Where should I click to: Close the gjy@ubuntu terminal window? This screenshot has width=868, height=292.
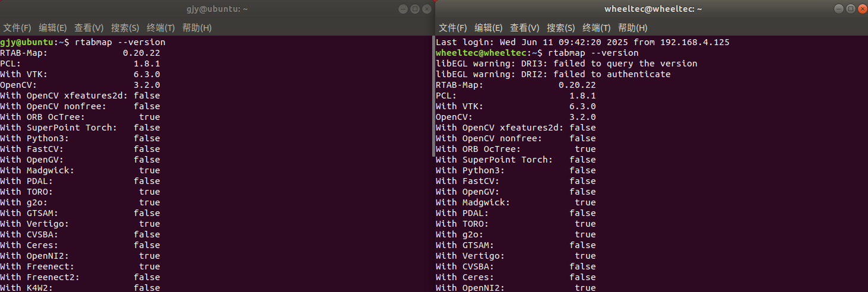[427, 9]
